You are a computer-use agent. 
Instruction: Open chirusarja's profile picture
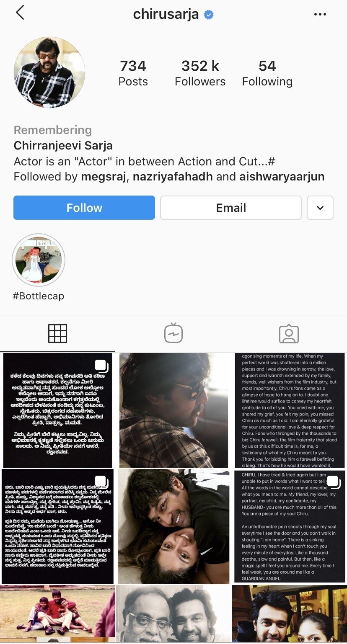click(x=49, y=72)
